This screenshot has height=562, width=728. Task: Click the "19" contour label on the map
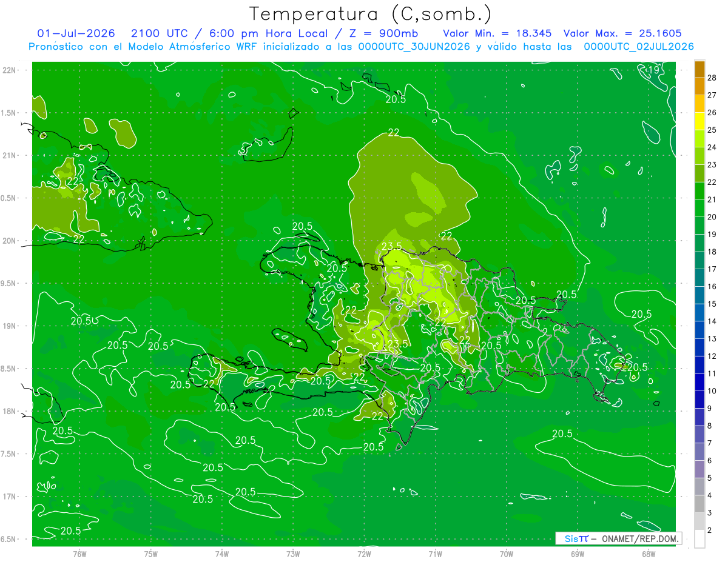pyautogui.click(x=653, y=71)
